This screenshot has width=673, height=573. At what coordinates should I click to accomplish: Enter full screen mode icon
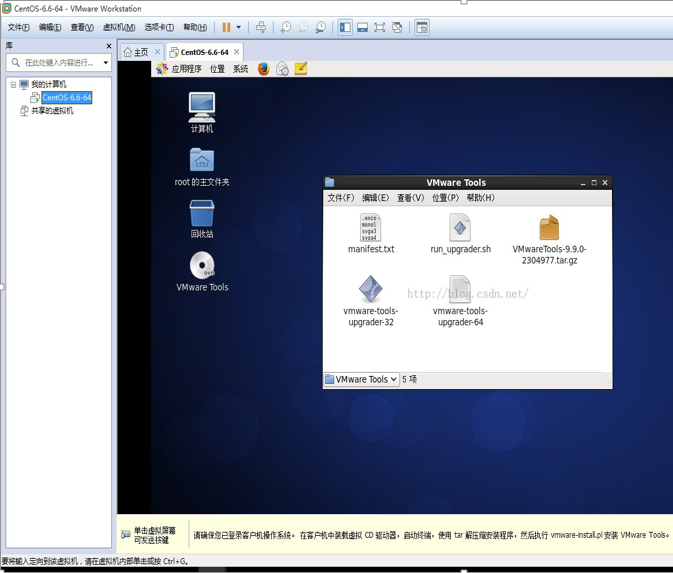[380, 27]
